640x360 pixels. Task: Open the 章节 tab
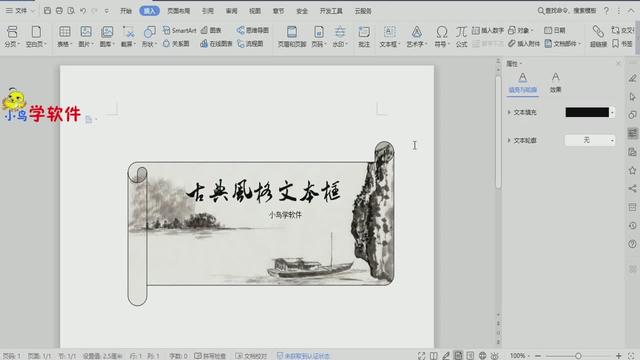pyautogui.click(x=278, y=11)
